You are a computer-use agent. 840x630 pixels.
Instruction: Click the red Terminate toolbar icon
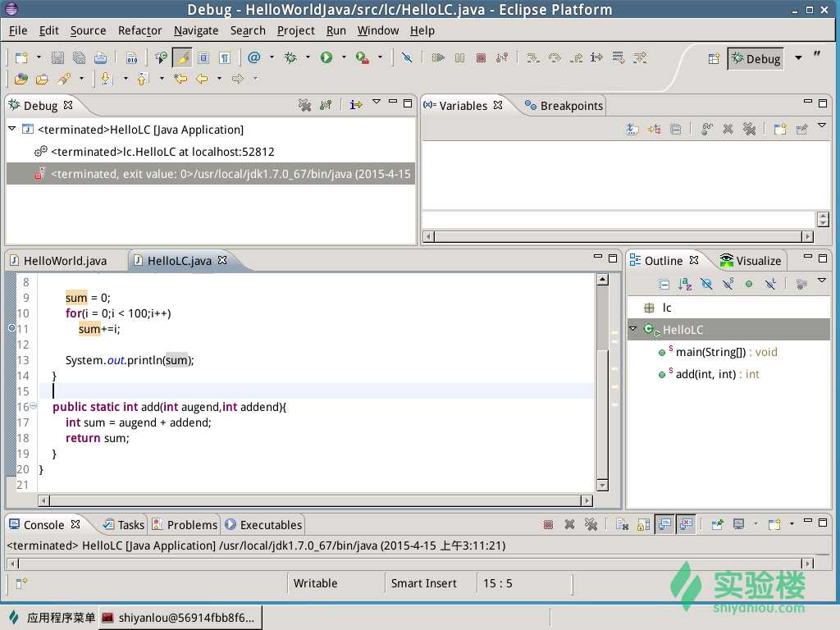[x=481, y=57]
